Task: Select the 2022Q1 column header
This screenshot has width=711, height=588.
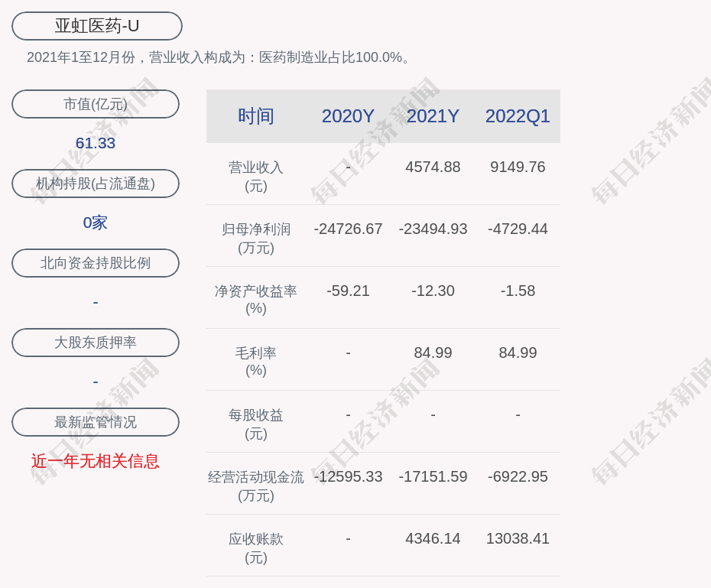Action: coord(518,116)
